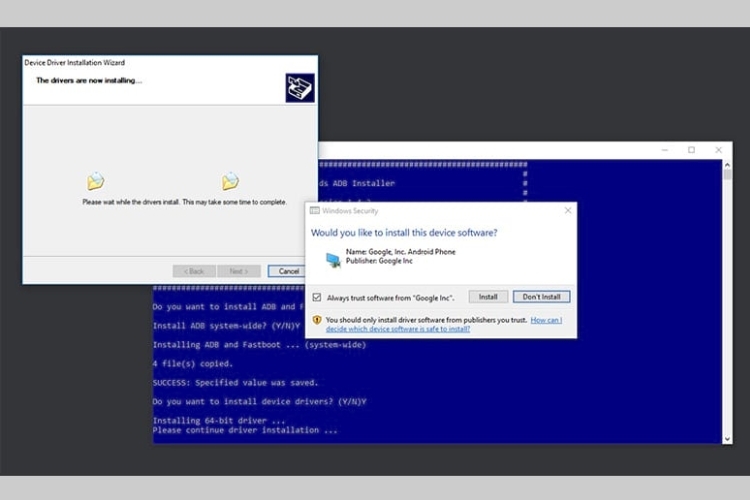Click 'Name: Google, Inc. Android Phone' text
This screenshot has width=750, height=500.
(400, 252)
